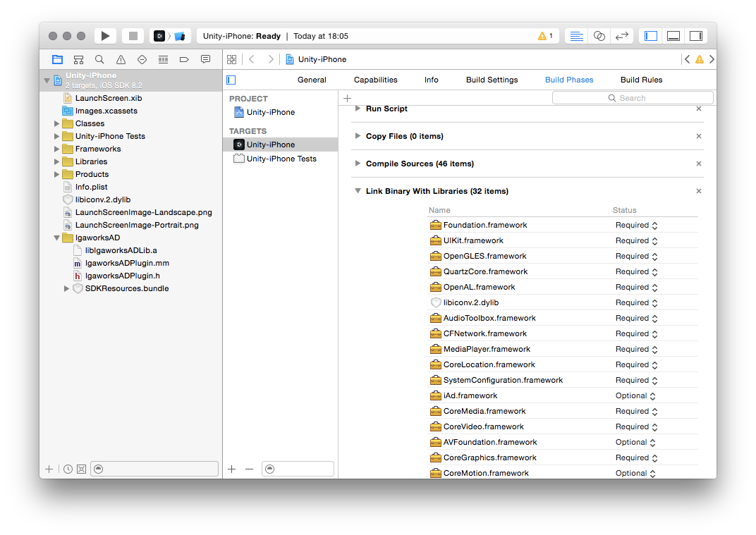Delete the Link Binary With Libraries phase
Viewport: 756px width, 535px height.
[x=699, y=191]
